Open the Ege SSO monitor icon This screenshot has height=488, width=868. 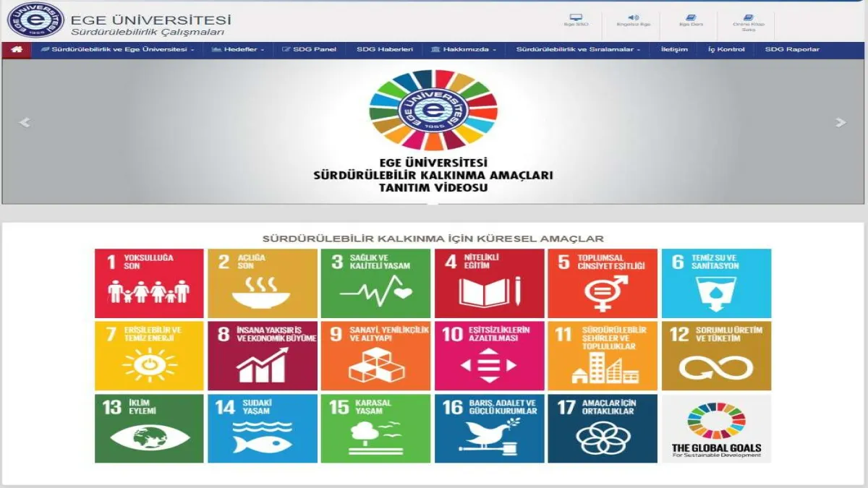click(576, 17)
